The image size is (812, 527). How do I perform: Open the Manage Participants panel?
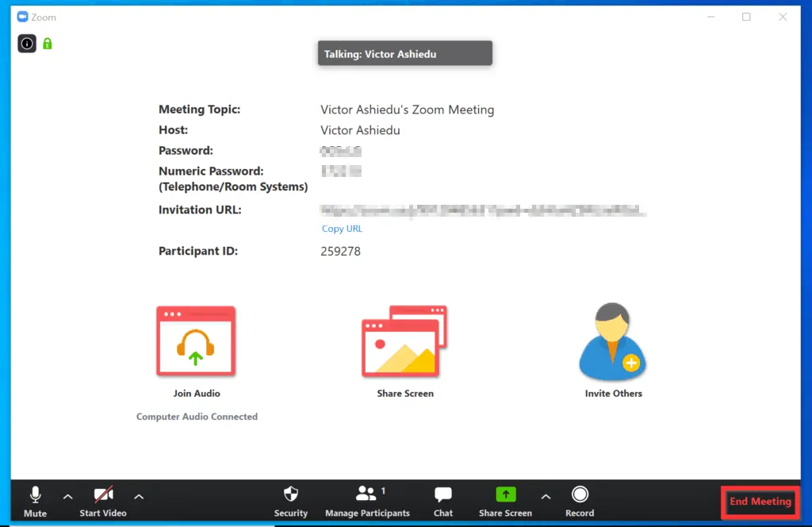point(367,501)
